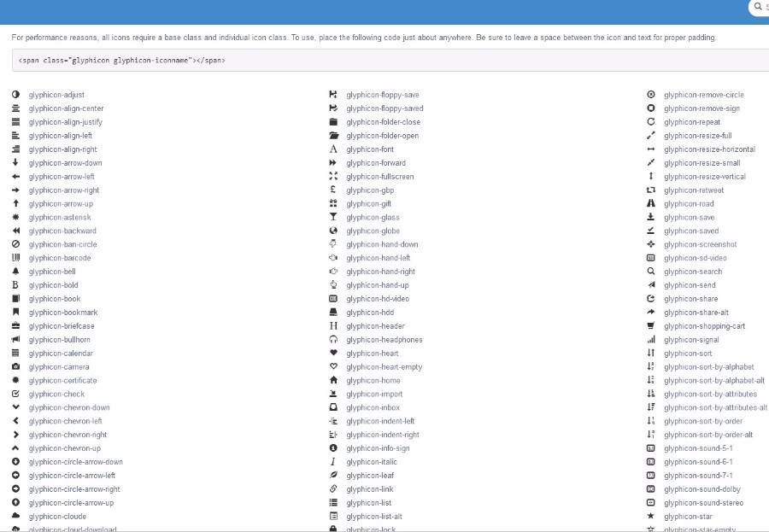Viewport: 769px width, 532px height.
Task: Click the glyphicon-arrow-down icon
Action: (x=15, y=162)
